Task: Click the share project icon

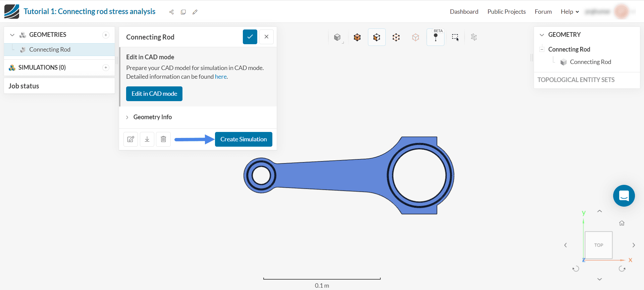Action: (171, 12)
